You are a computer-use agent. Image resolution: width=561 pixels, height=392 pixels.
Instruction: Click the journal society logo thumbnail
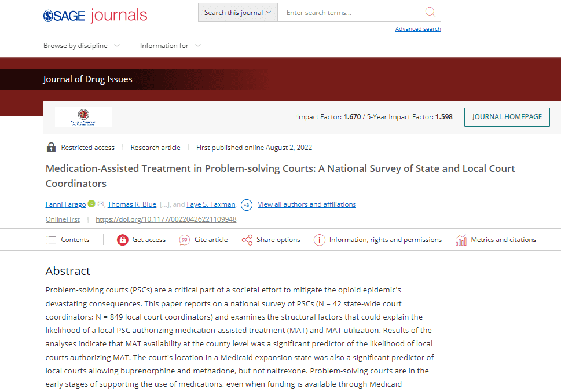tap(83, 117)
